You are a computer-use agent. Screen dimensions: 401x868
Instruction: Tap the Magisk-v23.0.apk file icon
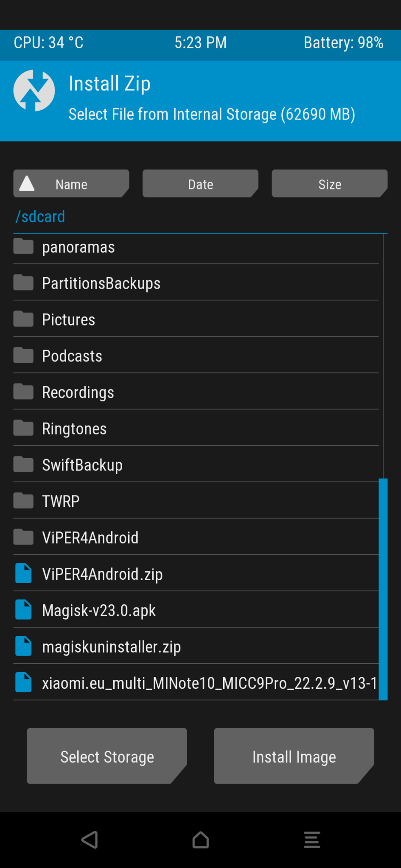pyautogui.click(x=23, y=610)
